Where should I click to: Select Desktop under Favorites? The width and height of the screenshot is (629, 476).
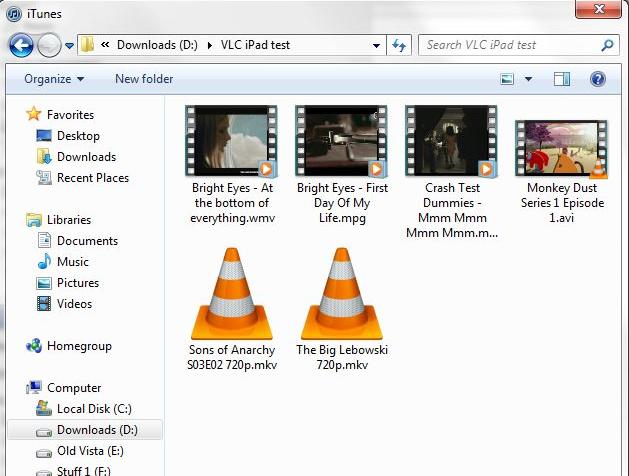click(78, 136)
